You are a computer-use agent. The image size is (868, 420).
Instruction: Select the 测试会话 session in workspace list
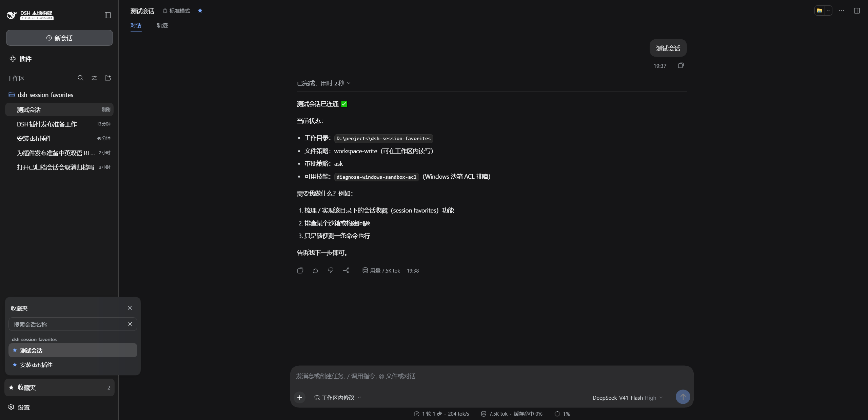[x=59, y=109]
